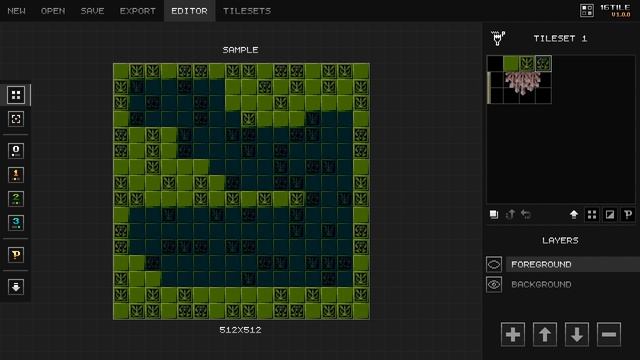Click the paint bucket icon beside Tileset 1
Viewport: 640px width, 360px height.
pyautogui.click(x=498, y=38)
